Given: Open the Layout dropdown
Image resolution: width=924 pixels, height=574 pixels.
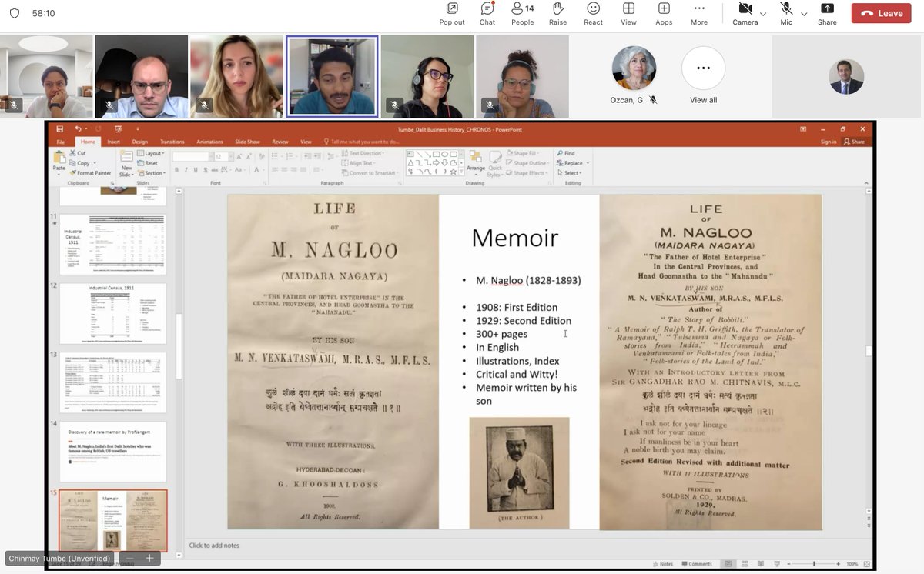Looking at the screenshot, I should point(151,153).
